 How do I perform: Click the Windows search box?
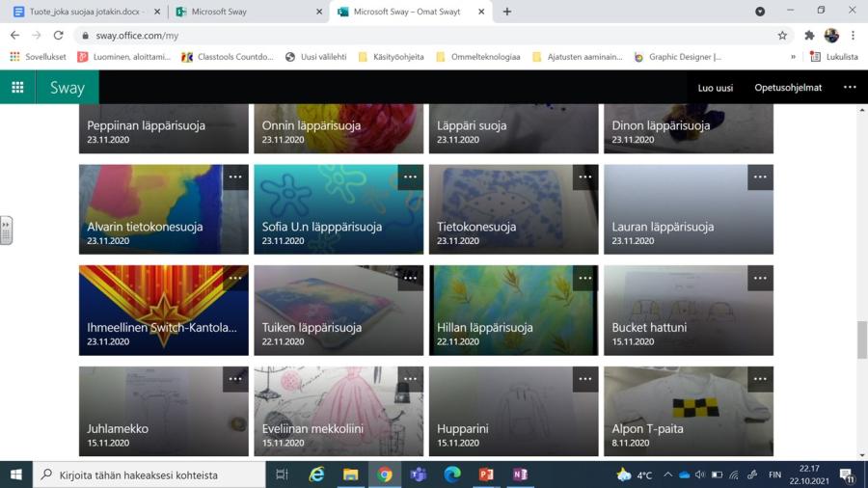(x=149, y=474)
